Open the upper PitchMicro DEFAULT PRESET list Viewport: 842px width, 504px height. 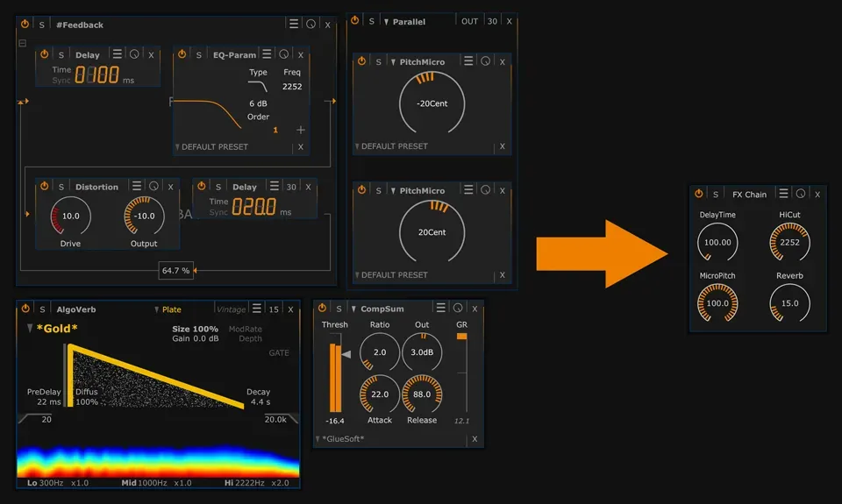point(391,146)
